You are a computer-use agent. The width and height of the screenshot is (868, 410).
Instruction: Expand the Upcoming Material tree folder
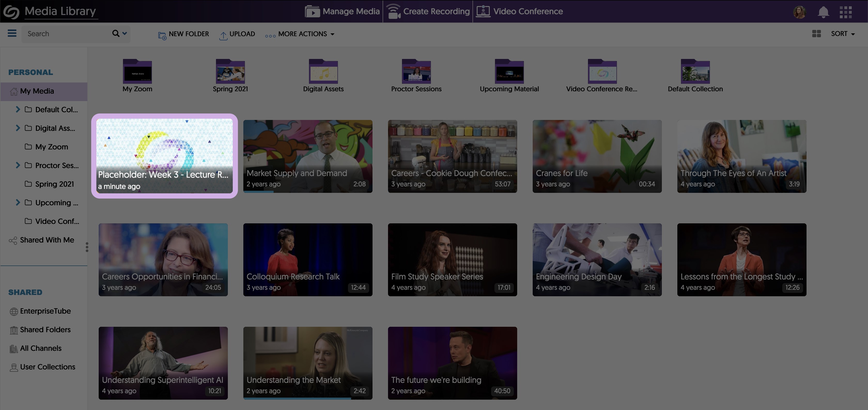18,202
